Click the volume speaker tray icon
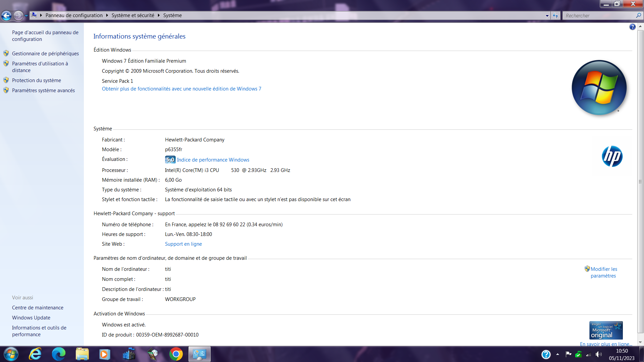Screen dimensions: 644x362 [x=598, y=354]
